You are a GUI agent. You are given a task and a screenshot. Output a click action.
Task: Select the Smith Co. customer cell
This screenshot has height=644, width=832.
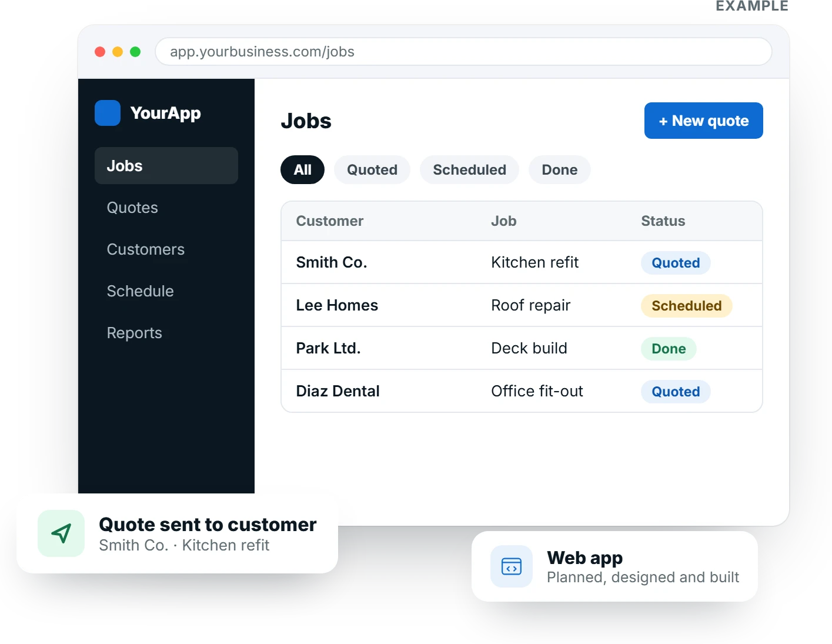[x=332, y=262]
